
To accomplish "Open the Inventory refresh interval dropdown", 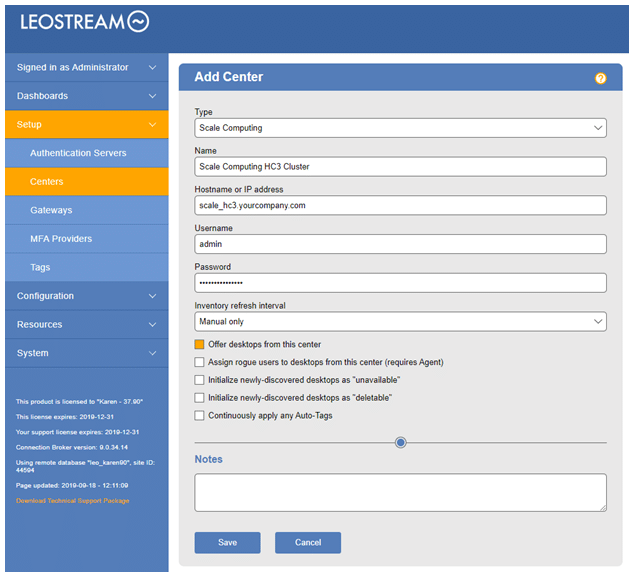I will (400, 322).
